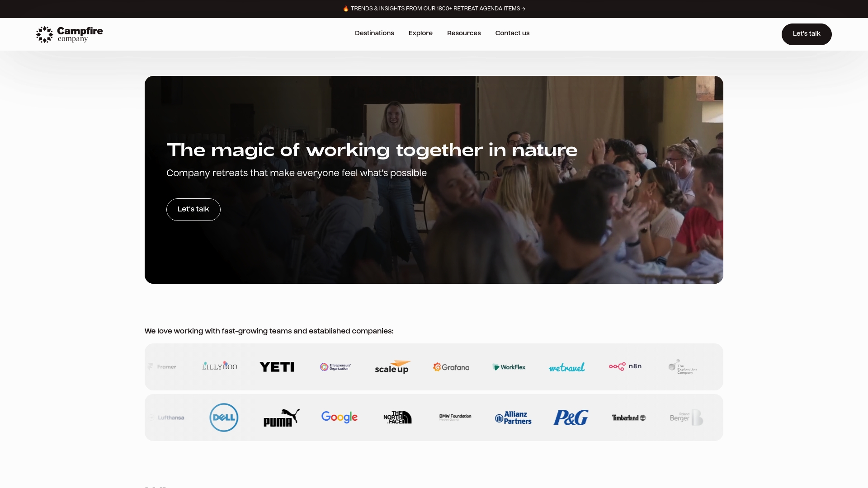Viewport: 868px width, 488px height.
Task: Click the Grafana logo
Action: click(x=451, y=367)
